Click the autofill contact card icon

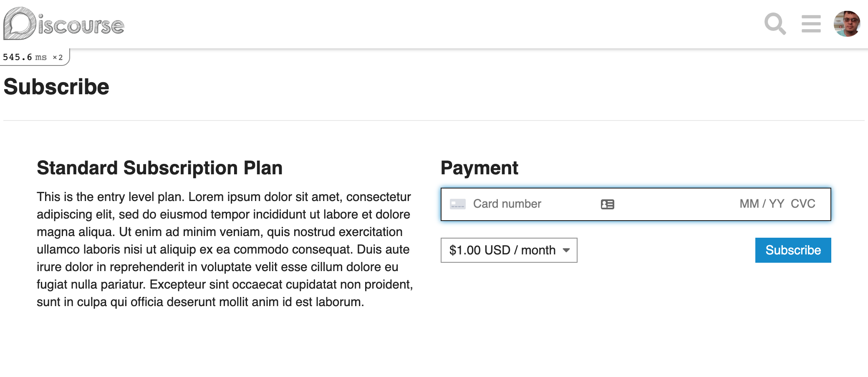(x=608, y=204)
